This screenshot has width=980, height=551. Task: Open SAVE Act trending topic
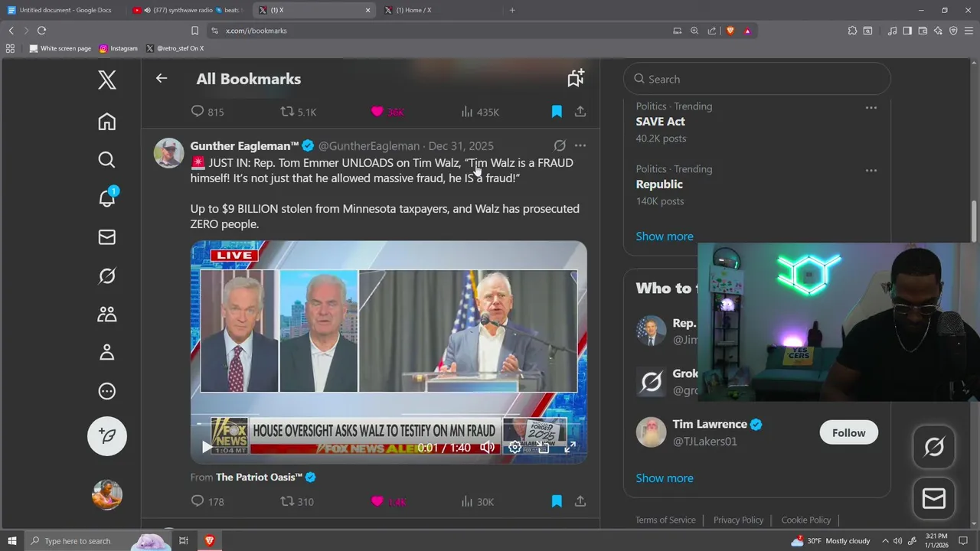pyautogui.click(x=660, y=122)
